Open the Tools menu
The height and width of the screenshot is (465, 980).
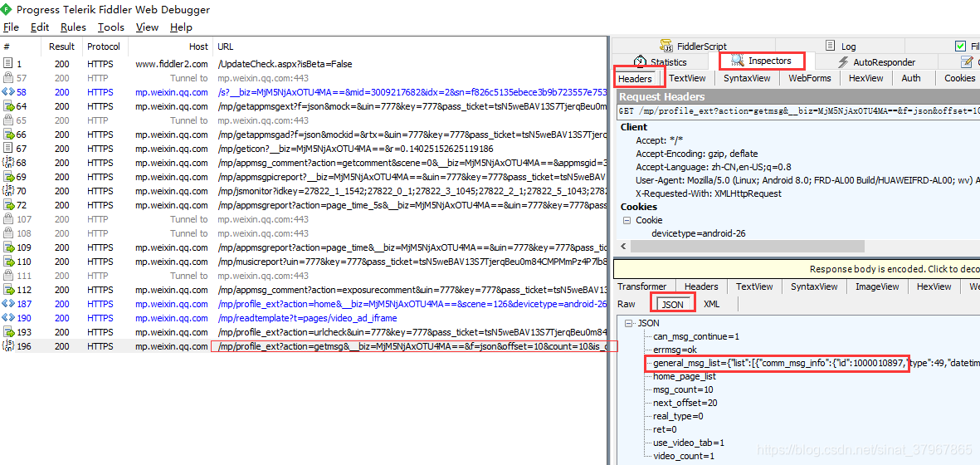(x=111, y=27)
